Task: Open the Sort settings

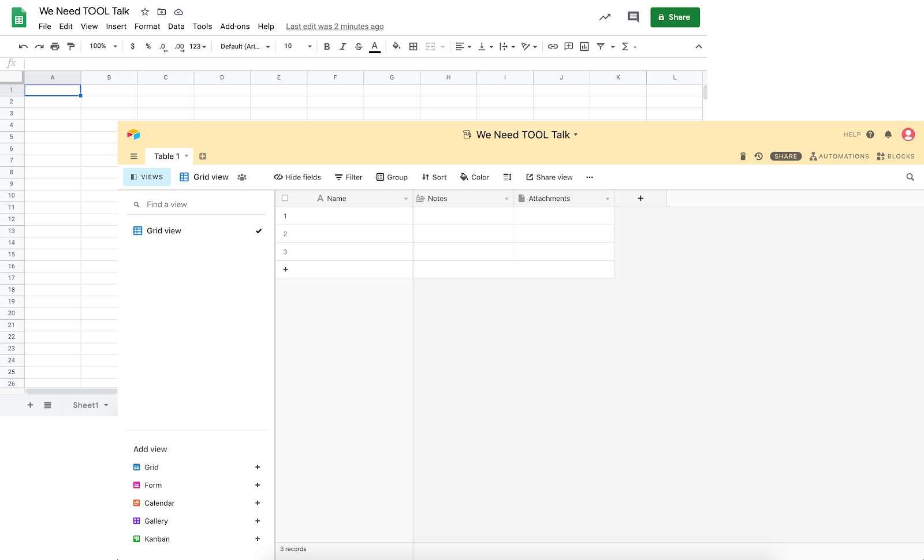Action: click(x=434, y=177)
